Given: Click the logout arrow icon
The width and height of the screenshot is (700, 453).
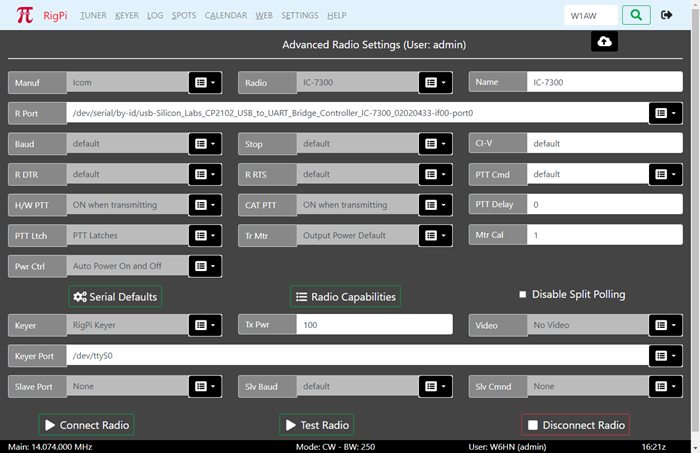Looking at the screenshot, I should tap(667, 15).
